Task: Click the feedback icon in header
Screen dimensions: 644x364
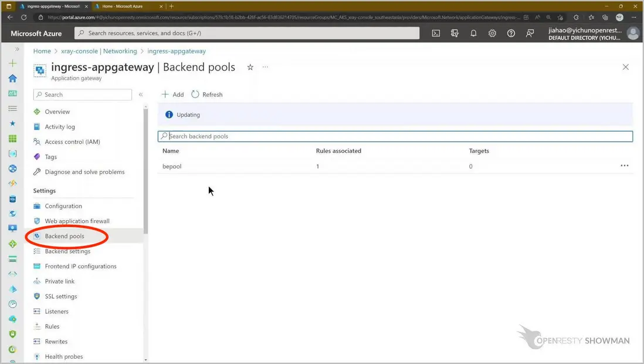Action: 530,33
